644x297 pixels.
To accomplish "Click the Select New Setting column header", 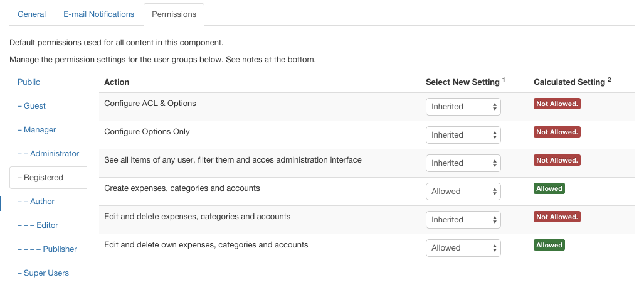I will click(465, 82).
